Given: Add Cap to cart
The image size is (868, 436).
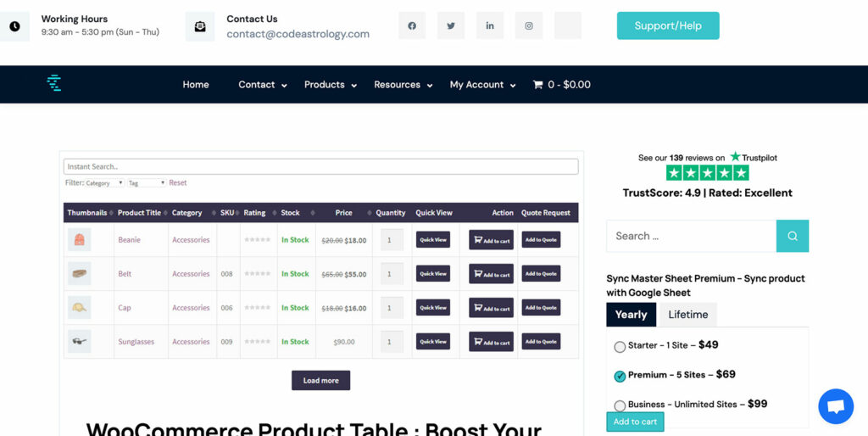Looking at the screenshot, I should (491, 307).
